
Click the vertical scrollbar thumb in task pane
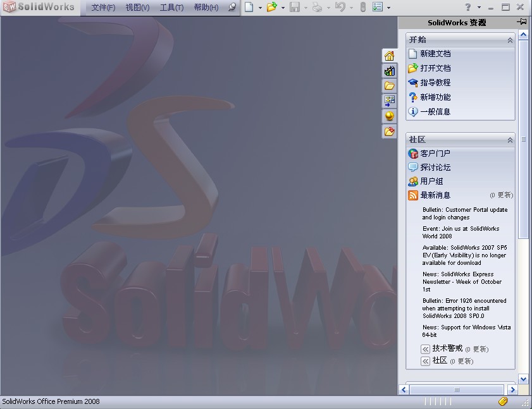[x=523, y=139]
